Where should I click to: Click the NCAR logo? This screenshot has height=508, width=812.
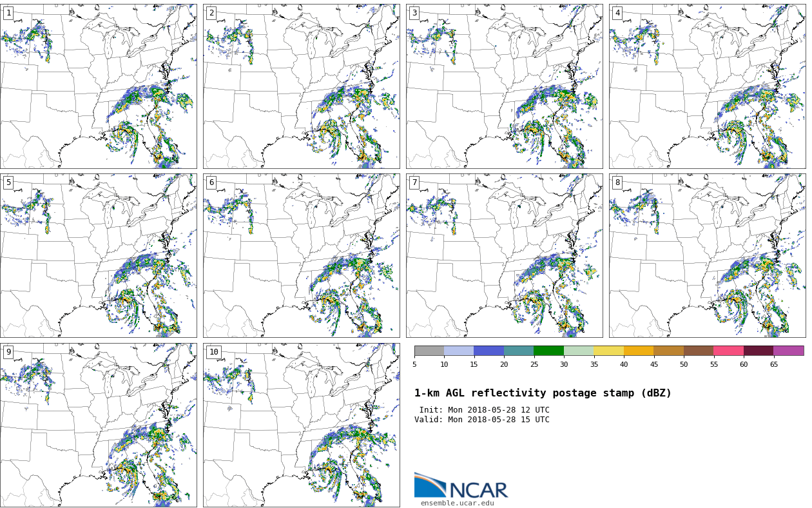point(461,486)
